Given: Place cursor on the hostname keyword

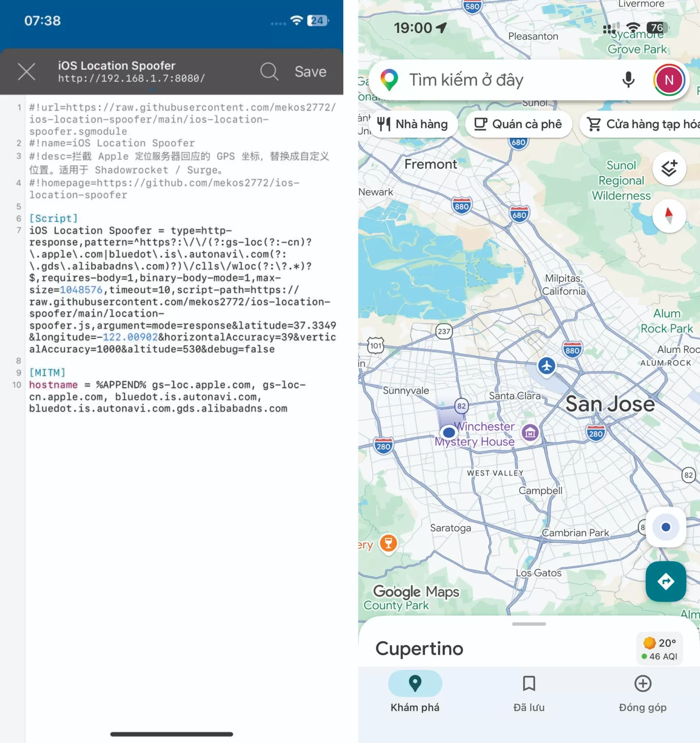Looking at the screenshot, I should pos(53,385).
